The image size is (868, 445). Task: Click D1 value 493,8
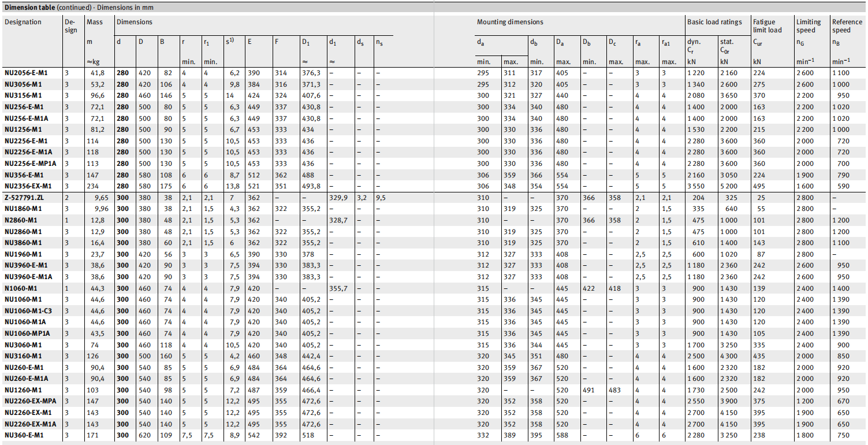pyautogui.click(x=311, y=186)
